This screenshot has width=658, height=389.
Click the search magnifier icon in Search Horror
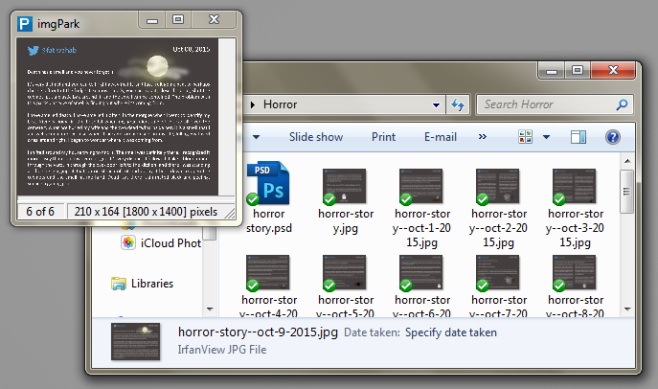(x=622, y=104)
